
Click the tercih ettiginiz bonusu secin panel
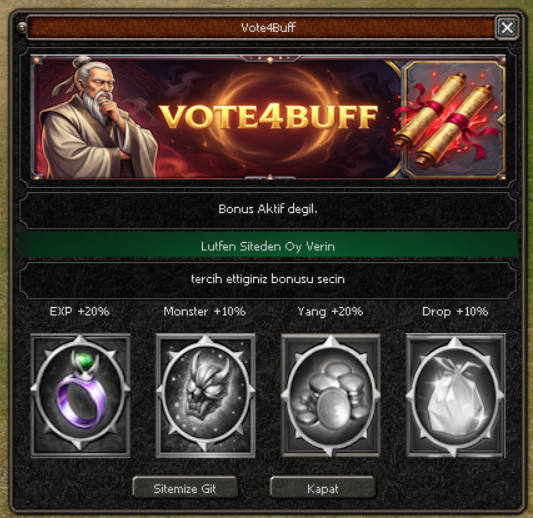point(268,279)
